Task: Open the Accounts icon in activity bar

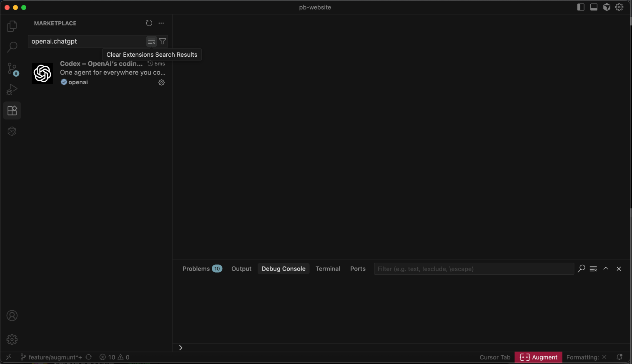Action: click(x=12, y=316)
